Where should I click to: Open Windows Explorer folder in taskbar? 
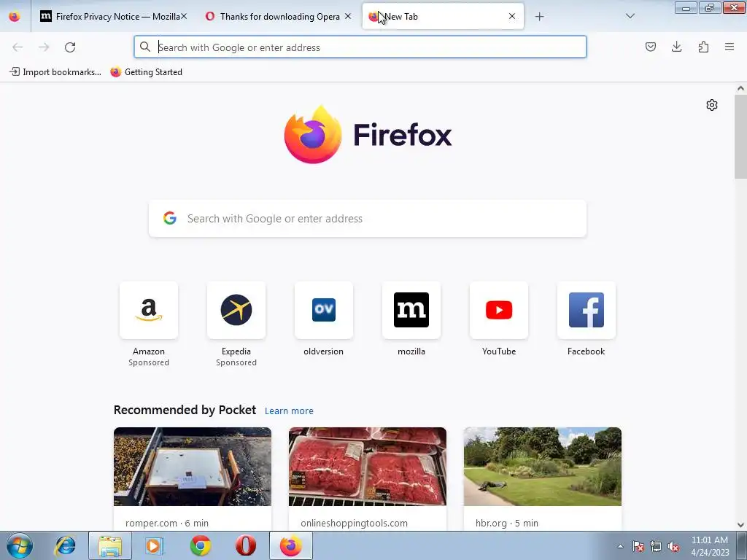click(x=110, y=545)
